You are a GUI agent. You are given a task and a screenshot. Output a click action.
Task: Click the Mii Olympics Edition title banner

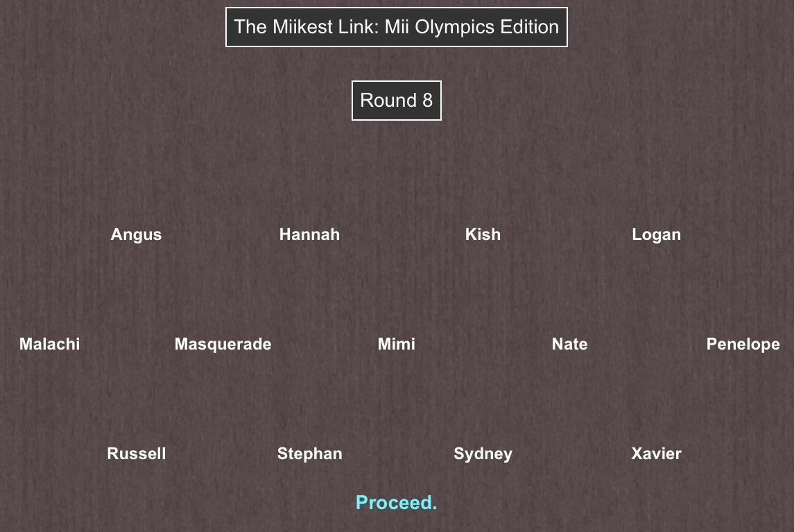point(396,27)
